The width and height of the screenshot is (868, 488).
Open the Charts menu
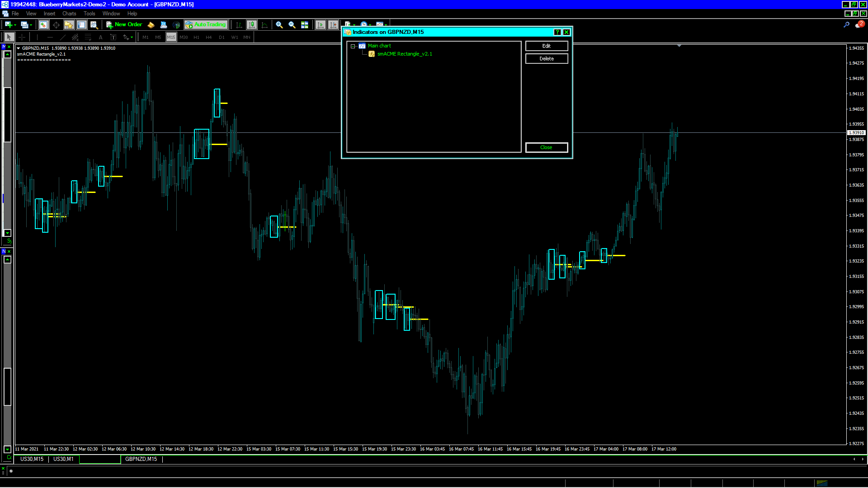(x=69, y=14)
